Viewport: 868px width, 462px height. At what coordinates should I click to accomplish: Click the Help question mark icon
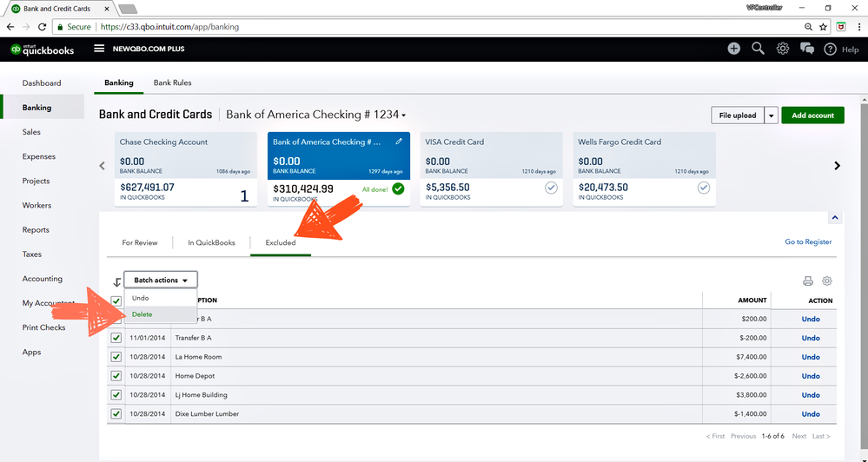point(830,49)
